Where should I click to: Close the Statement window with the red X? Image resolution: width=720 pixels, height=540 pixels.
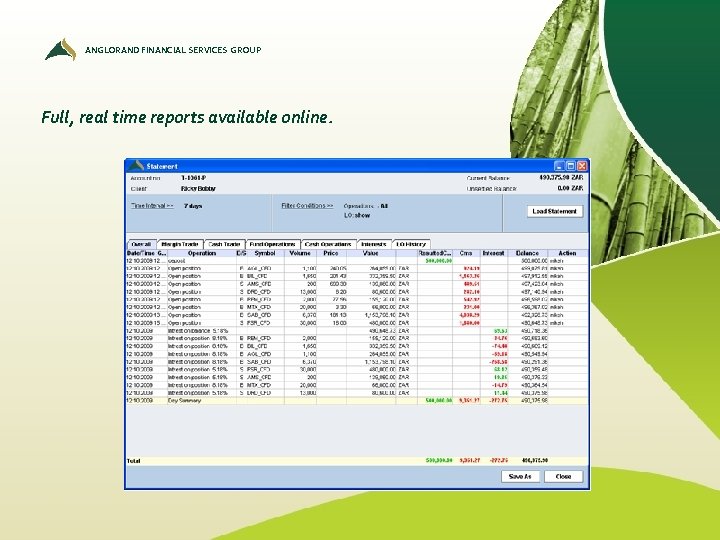click(582, 166)
